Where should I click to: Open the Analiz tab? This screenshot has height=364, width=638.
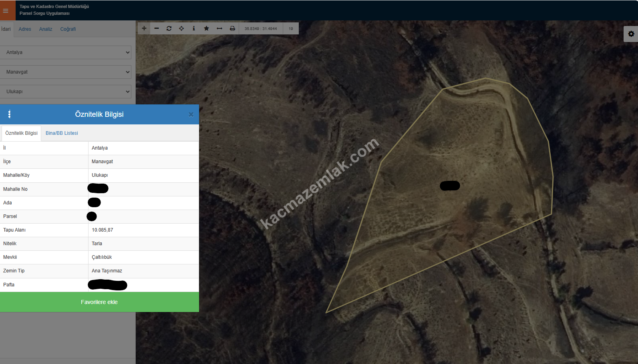coord(46,29)
